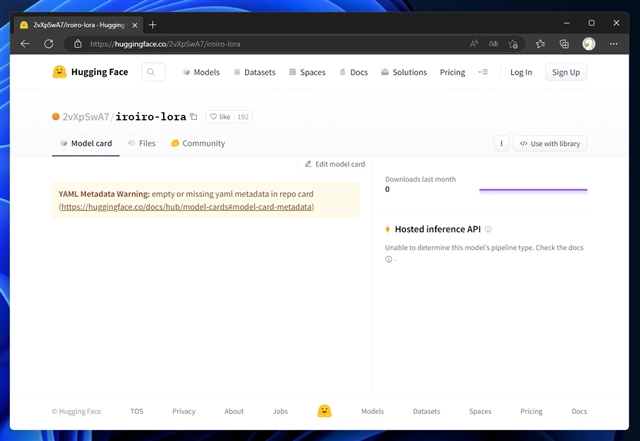The width and height of the screenshot is (640, 441).
Task: Open a new browser tab
Action: point(153,25)
